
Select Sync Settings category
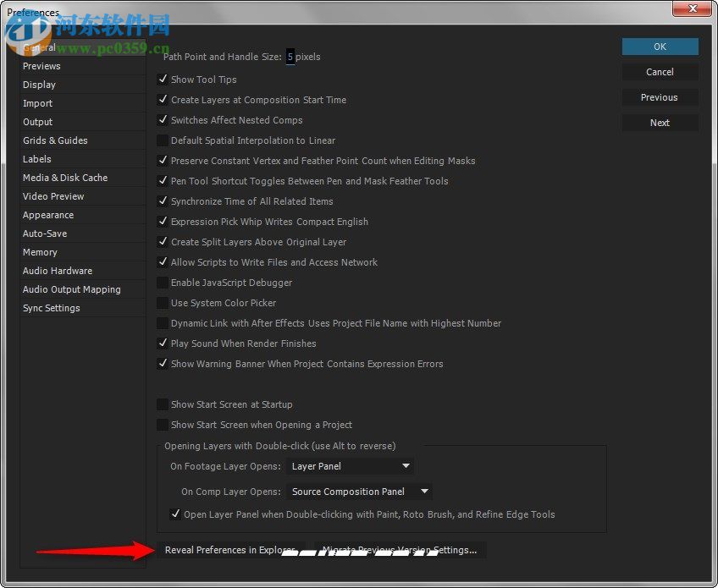(x=82, y=308)
